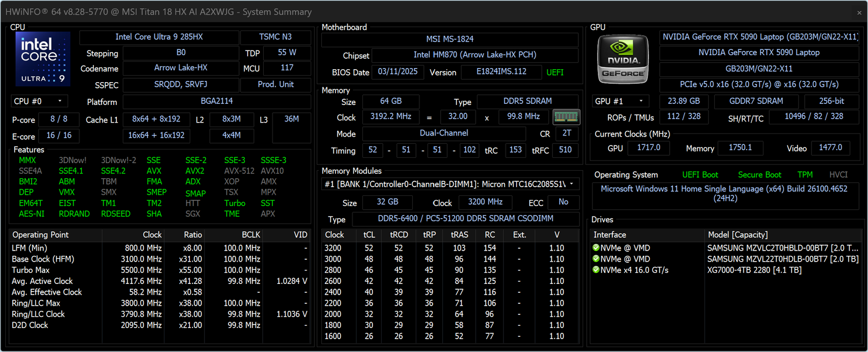Image resolution: width=868 pixels, height=352 pixels.
Task: Click status icon for XG7000-4TB drive
Action: 596,270
